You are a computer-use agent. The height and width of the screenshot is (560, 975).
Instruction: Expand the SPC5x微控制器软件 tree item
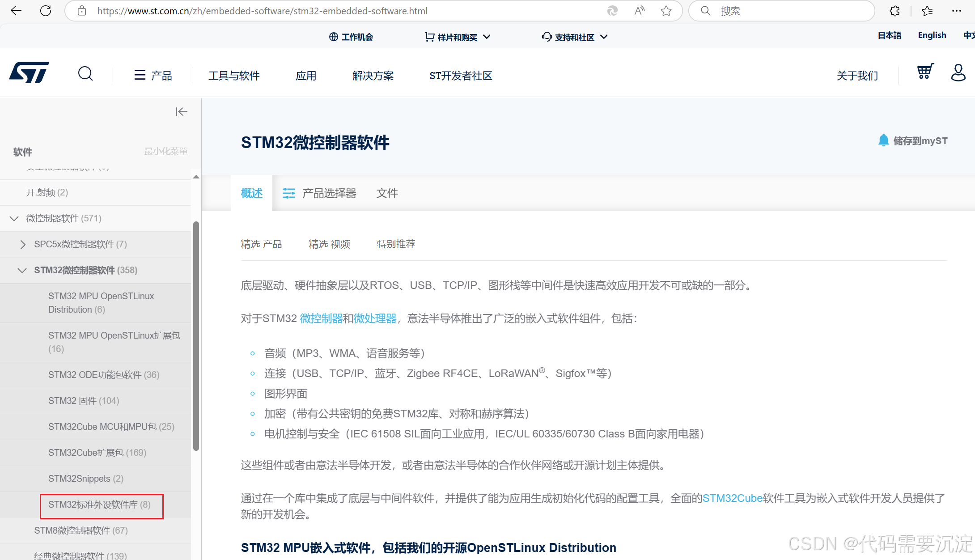pos(23,244)
